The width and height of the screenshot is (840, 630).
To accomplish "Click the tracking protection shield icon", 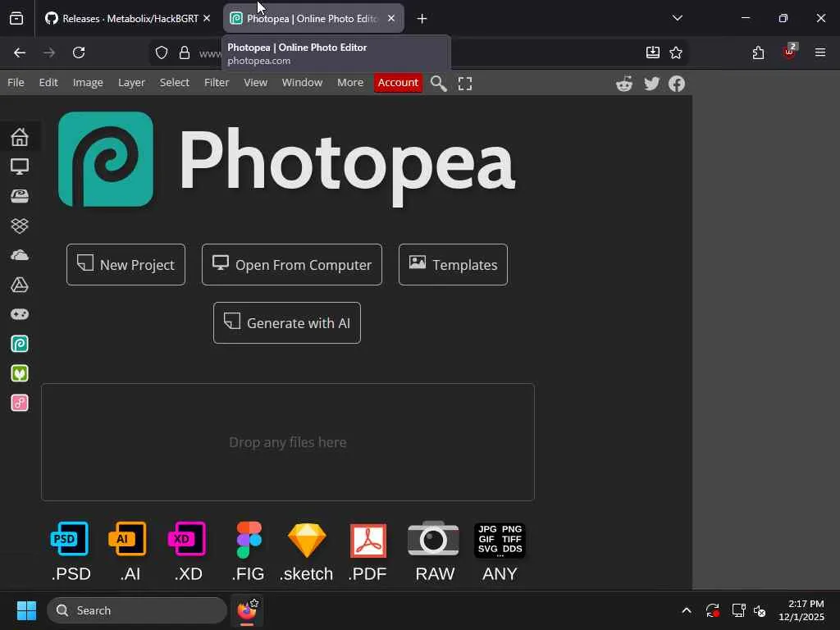I will 162,52.
